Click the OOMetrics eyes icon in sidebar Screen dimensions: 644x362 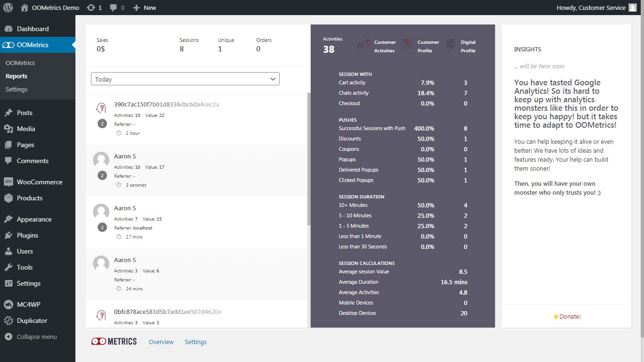(x=8, y=45)
